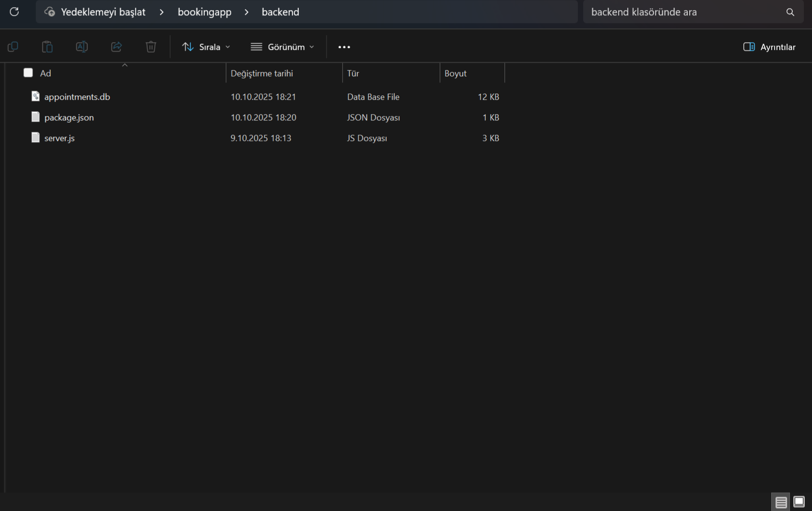812x511 pixels.
Task: Switch to large thumbnails view icon
Action: click(799, 501)
